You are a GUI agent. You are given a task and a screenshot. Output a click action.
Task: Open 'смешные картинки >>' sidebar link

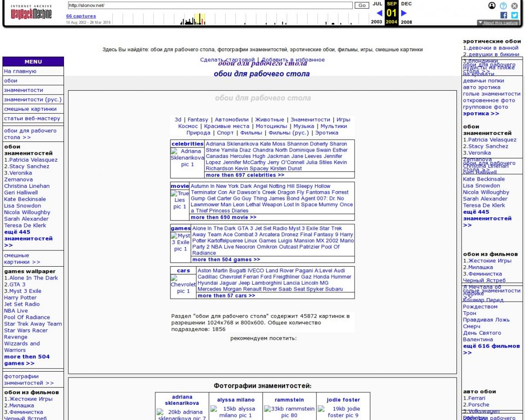[x=22, y=258]
